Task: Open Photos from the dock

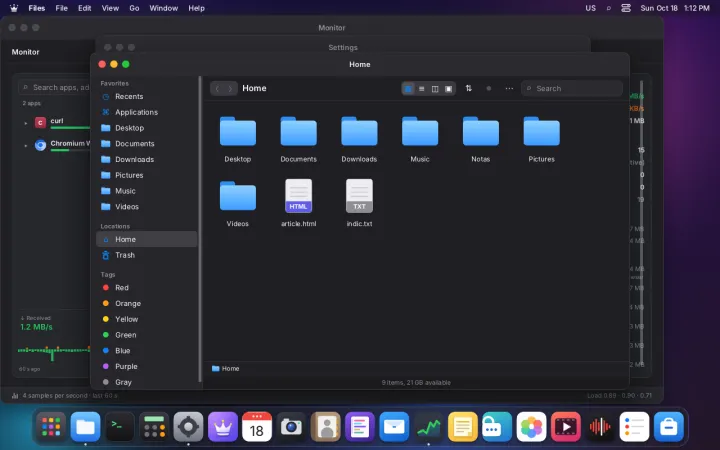Action: click(x=531, y=427)
